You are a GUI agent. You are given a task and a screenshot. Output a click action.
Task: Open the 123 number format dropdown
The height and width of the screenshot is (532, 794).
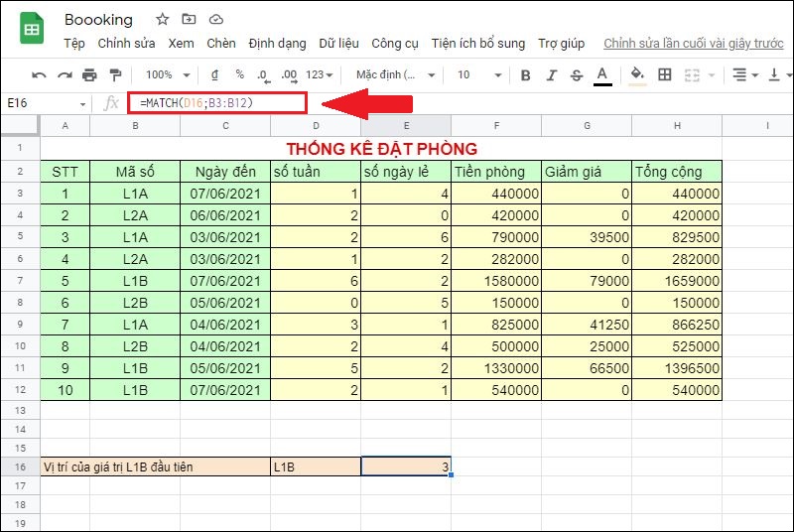click(320, 75)
